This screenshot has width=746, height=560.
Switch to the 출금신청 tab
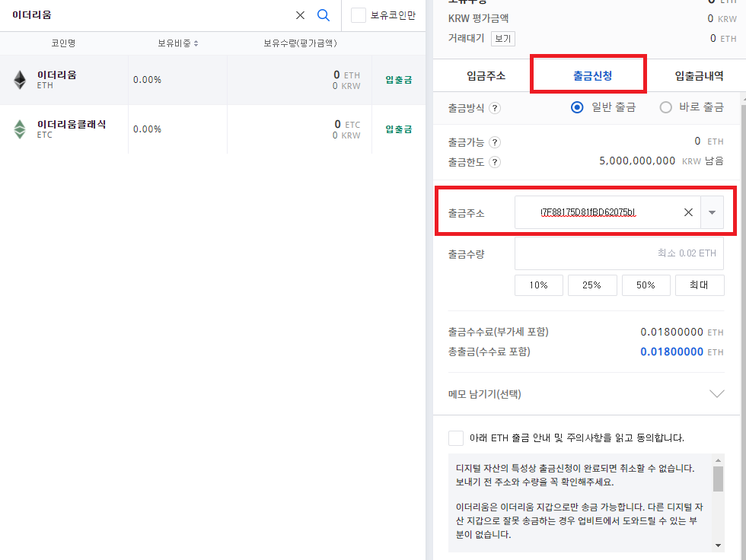click(592, 75)
